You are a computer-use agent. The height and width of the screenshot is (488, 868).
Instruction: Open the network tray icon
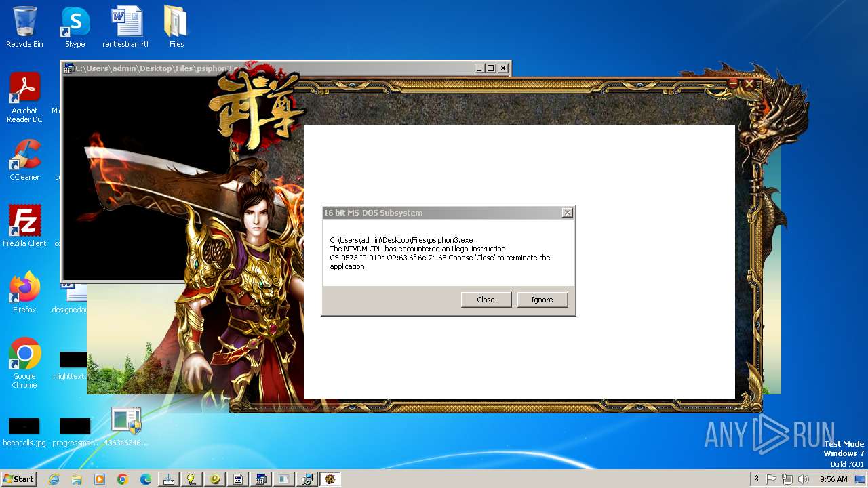[x=787, y=479]
